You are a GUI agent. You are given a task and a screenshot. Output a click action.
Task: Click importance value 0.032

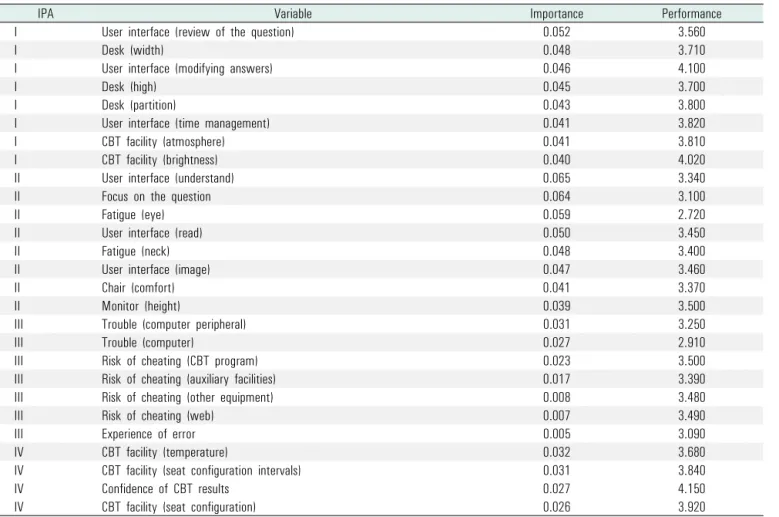coord(556,452)
